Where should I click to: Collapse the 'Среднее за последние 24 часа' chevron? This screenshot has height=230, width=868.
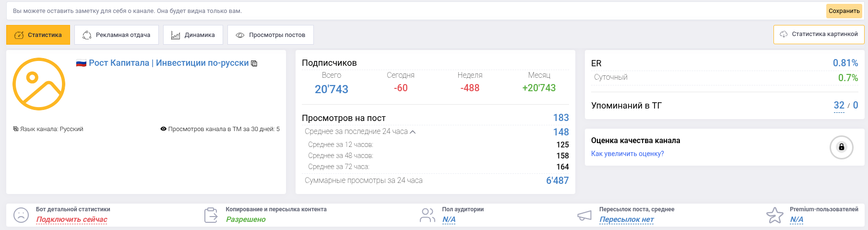coord(413,132)
